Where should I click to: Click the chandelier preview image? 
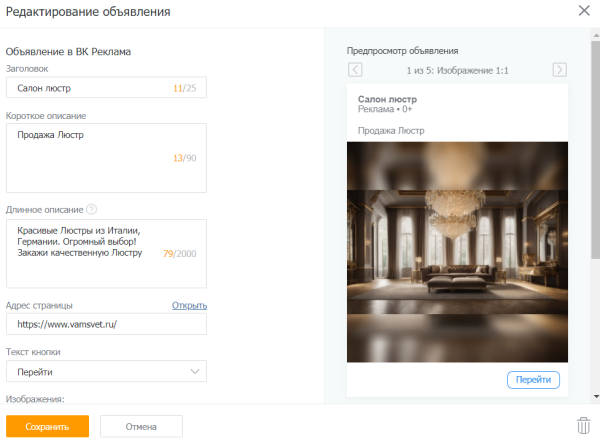pyautogui.click(x=457, y=252)
